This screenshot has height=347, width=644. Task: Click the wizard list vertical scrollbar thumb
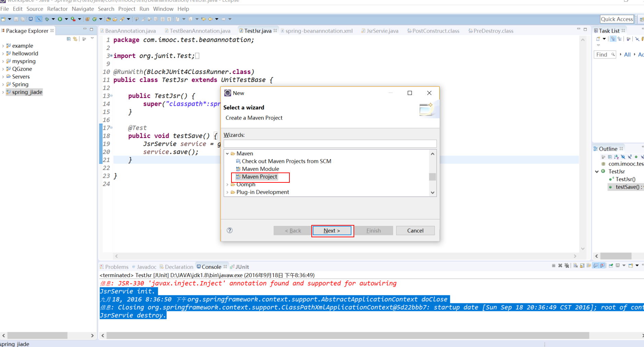click(432, 177)
